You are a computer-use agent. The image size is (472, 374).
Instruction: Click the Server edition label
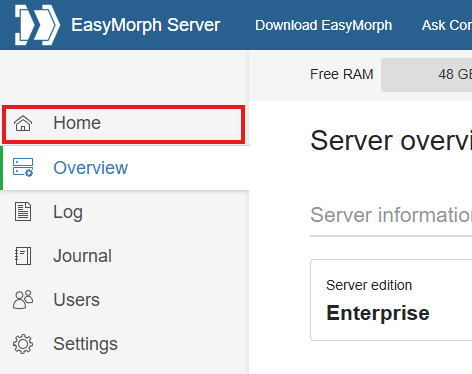(369, 285)
